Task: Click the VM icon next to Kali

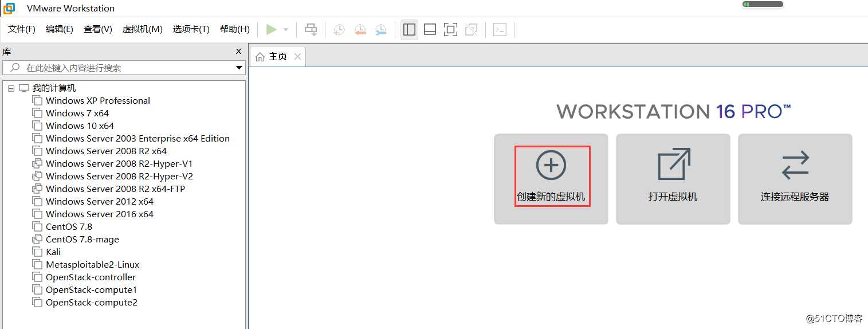Action: [37, 252]
